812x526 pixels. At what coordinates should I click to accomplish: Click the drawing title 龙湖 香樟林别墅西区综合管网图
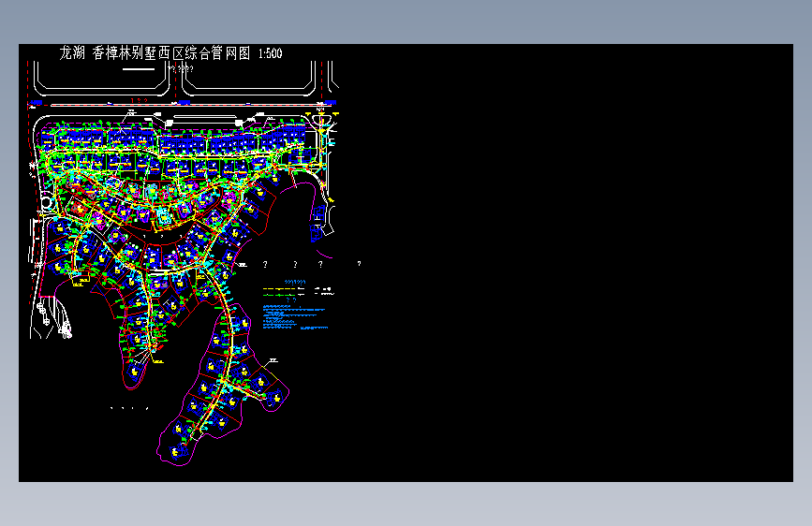(x=155, y=53)
